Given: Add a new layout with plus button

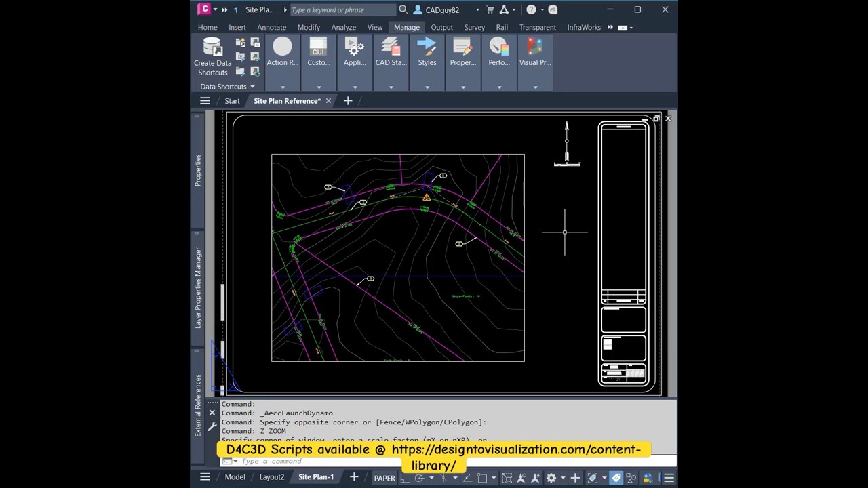Looking at the screenshot, I should [x=353, y=477].
